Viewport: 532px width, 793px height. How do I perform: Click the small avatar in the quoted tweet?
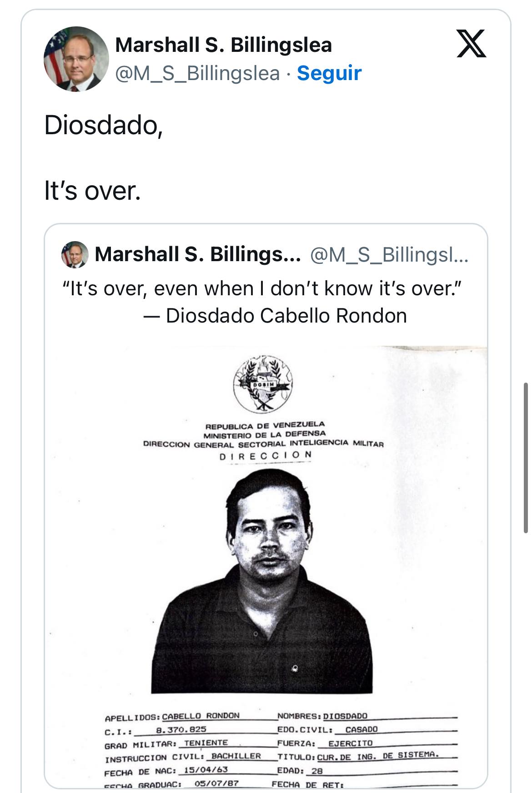[75, 254]
